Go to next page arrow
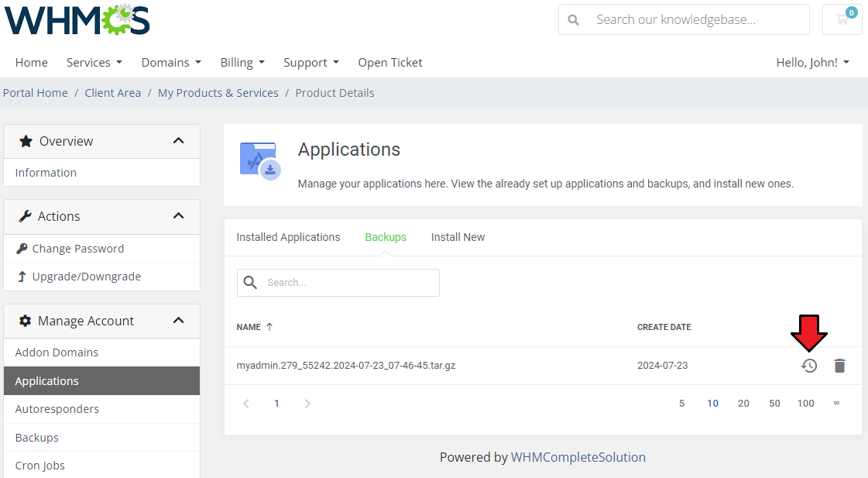Image resolution: width=868 pixels, height=478 pixels. pos(307,403)
